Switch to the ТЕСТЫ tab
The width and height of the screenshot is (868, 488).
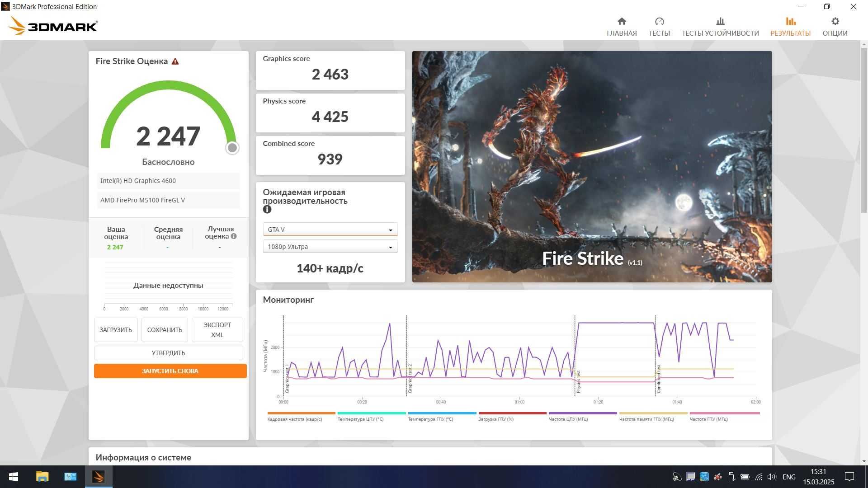click(x=659, y=27)
